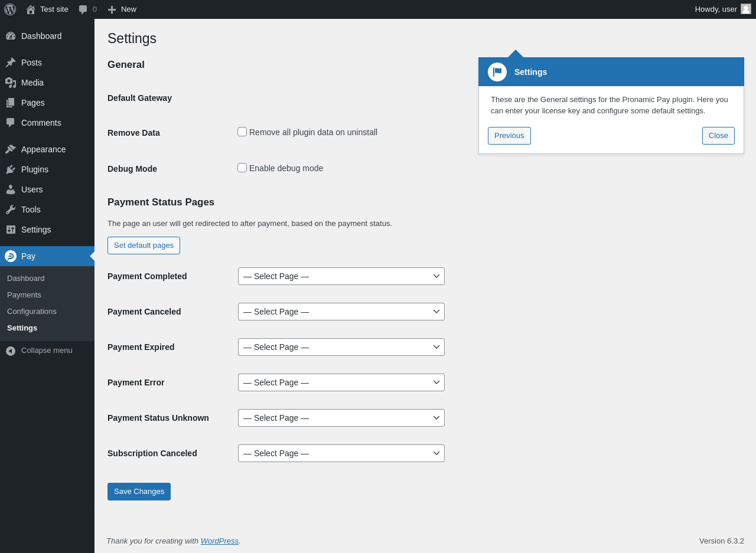Click the Test site home icon
Screen dimensions: 756x553
(x=31, y=9)
